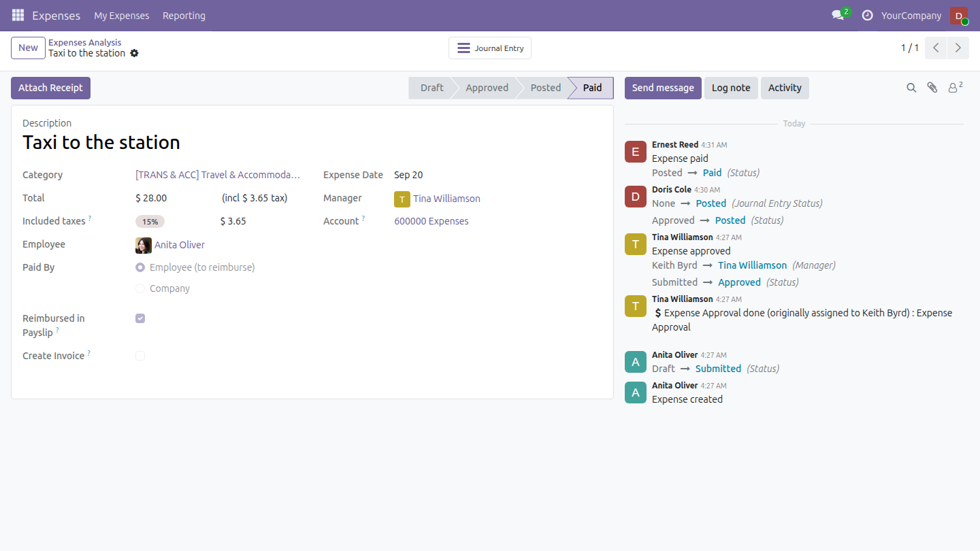Click the 15% included tax tag
980x551 pixels.
150,222
